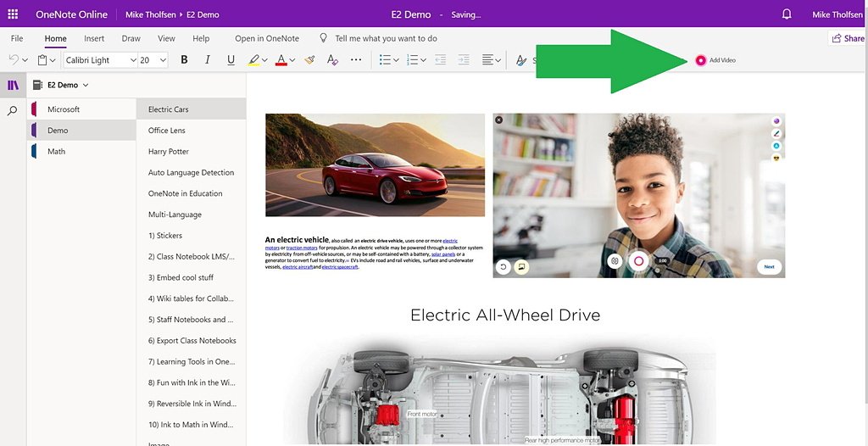Open the File menu
868x446 pixels.
17,38
